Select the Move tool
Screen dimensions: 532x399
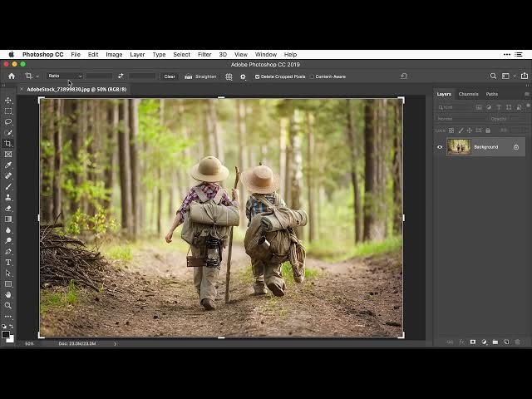click(8, 100)
